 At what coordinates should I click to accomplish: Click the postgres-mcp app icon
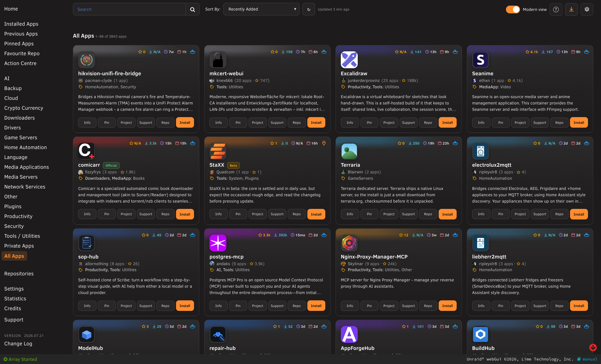coord(218,243)
